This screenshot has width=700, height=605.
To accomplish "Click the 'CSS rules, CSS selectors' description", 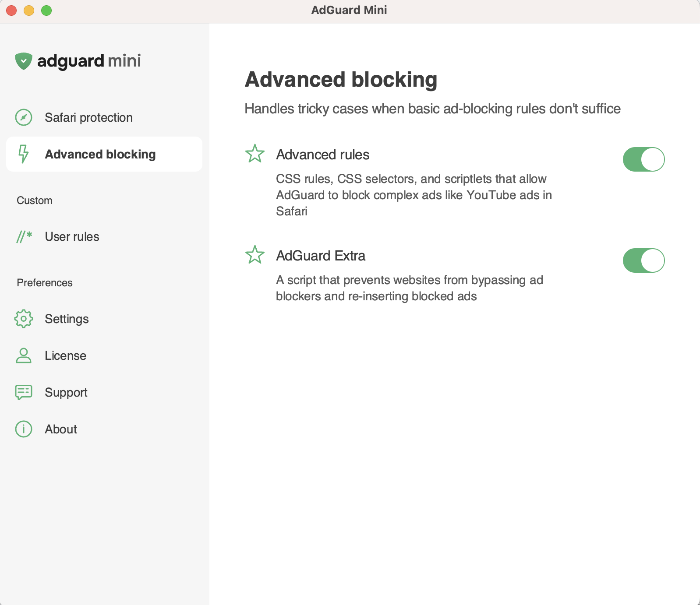I will [414, 195].
